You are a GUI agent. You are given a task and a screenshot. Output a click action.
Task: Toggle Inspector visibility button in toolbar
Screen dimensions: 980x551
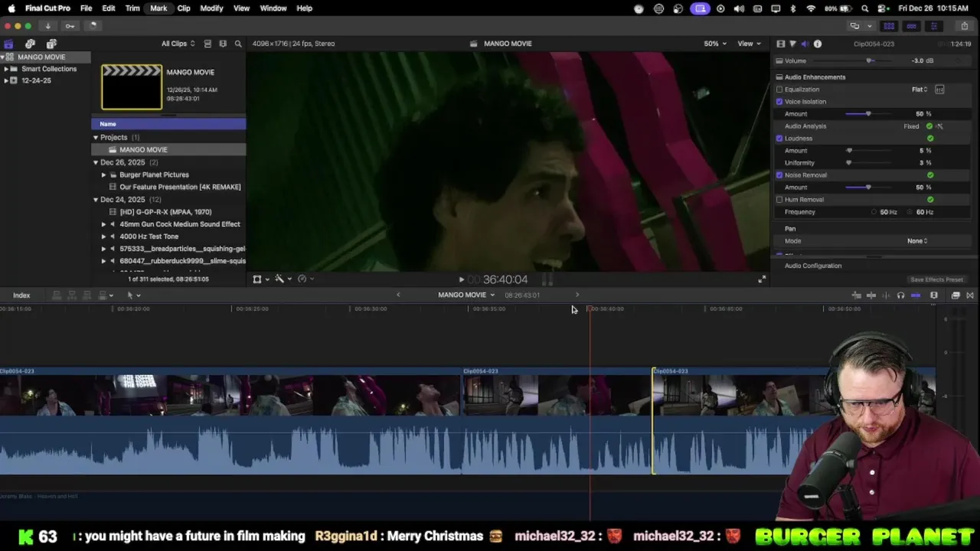pos(933,26)
